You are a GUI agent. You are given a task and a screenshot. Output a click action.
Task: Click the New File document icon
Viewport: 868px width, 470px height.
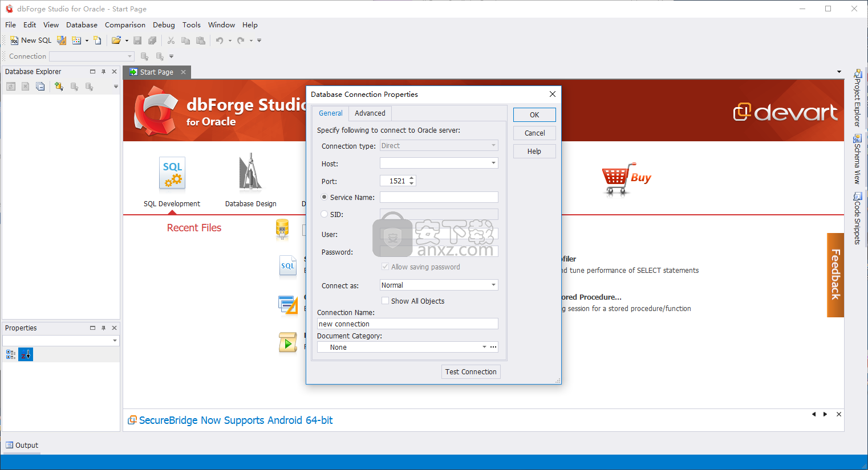98,40
